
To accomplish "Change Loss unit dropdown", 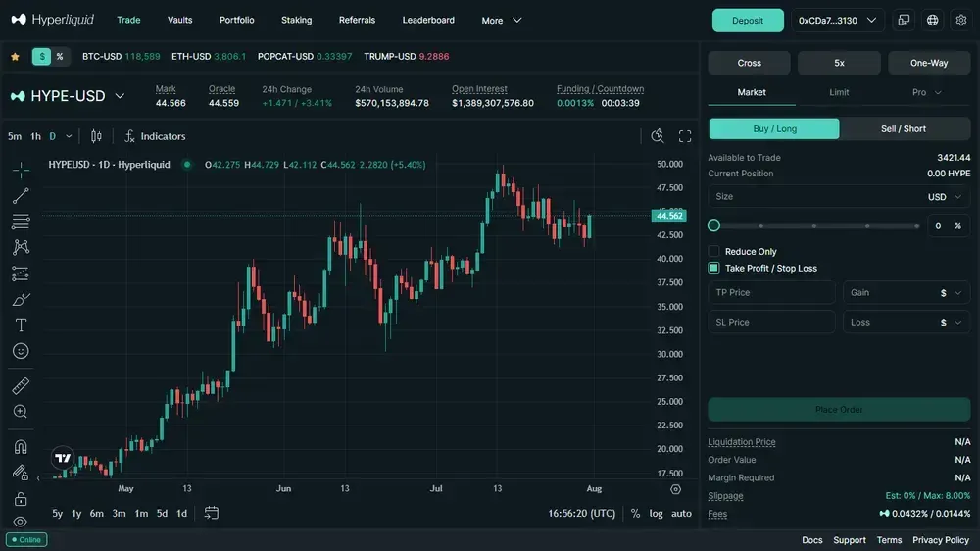I will coord(951,323).
